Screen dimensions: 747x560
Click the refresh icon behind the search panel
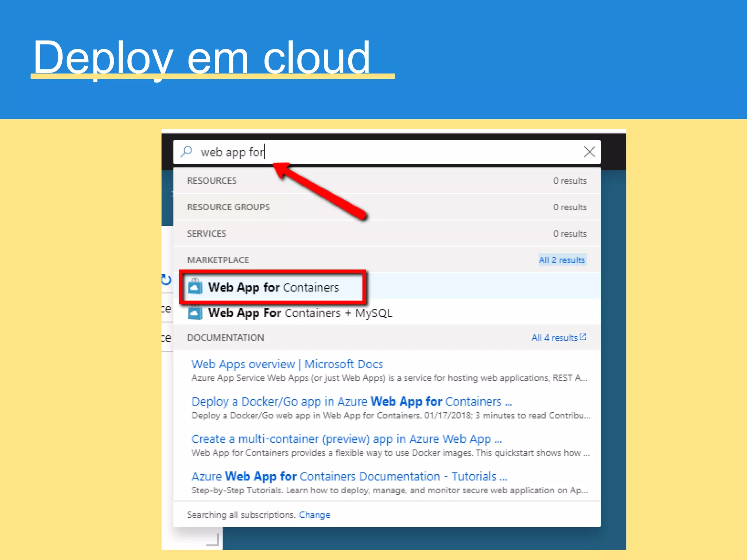[x=166, y=280]
